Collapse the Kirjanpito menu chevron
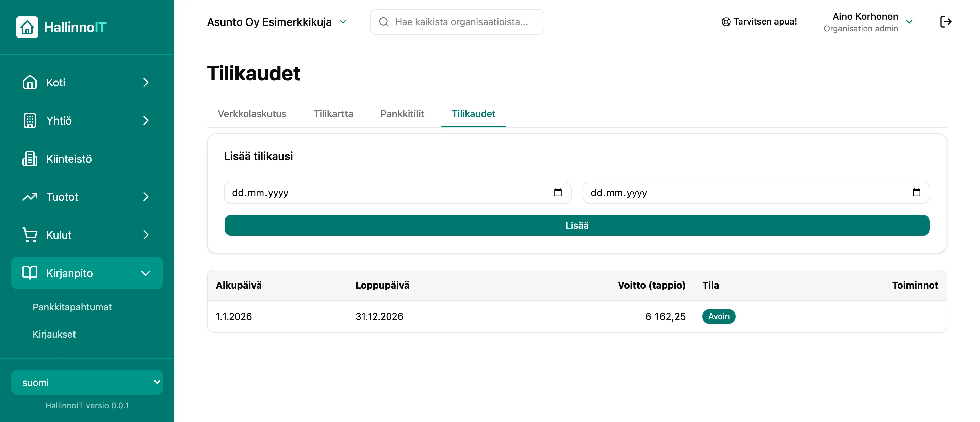The height and width of the screenshot is (422, 980). click(x=146, y=273)
